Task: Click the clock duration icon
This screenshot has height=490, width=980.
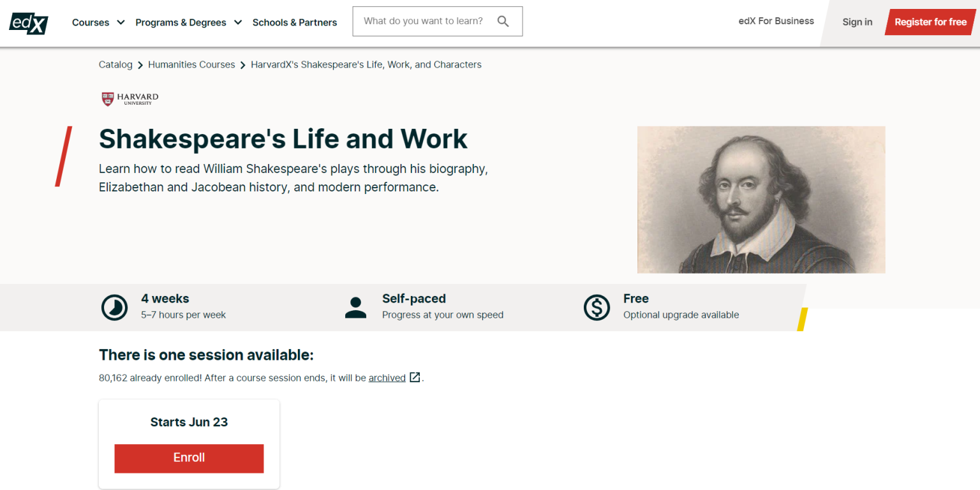Action: [115, 308]
